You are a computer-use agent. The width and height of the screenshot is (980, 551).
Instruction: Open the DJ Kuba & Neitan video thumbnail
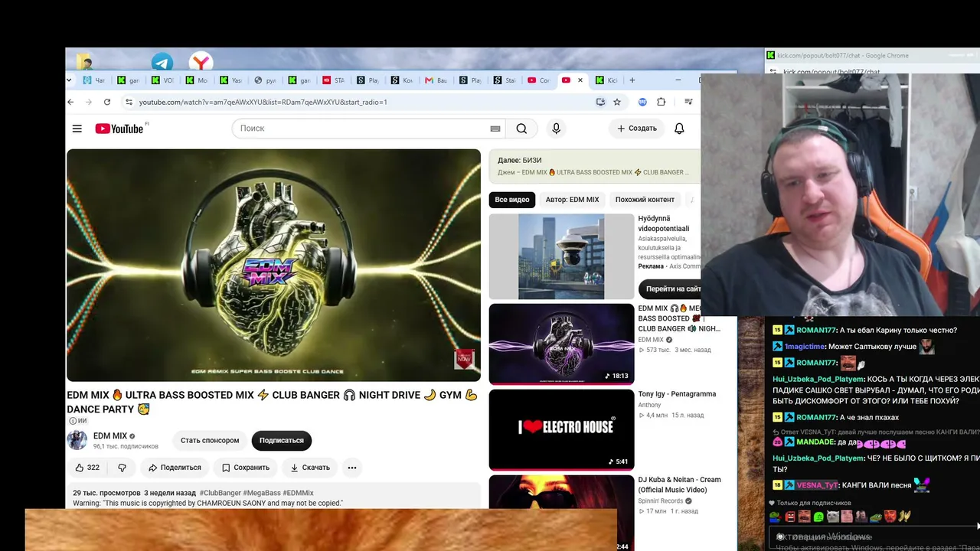point(561,513)
